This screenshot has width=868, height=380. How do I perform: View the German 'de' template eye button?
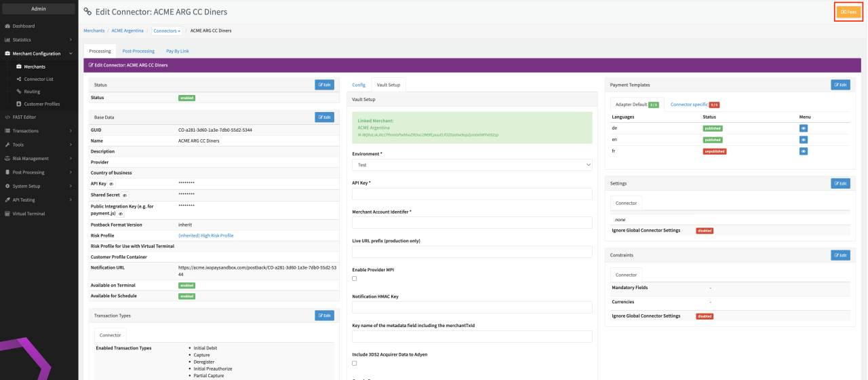[804, 128]
